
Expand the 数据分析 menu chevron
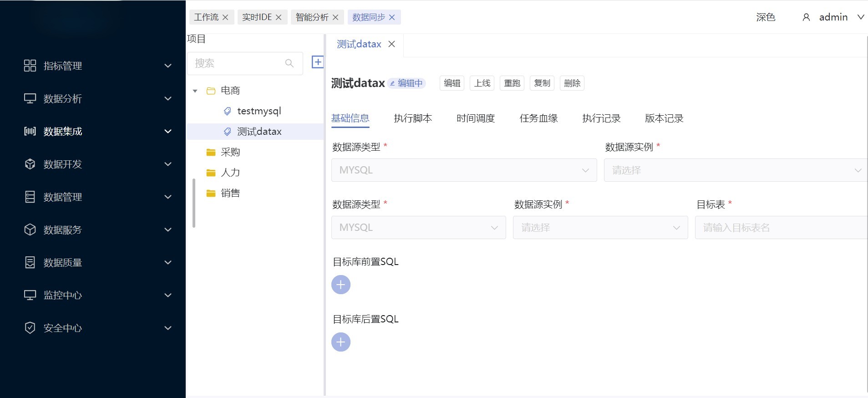(168, 98)
